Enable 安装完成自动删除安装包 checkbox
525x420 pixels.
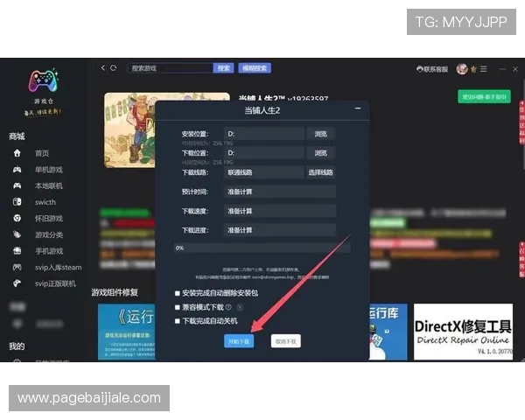(178, 293)
